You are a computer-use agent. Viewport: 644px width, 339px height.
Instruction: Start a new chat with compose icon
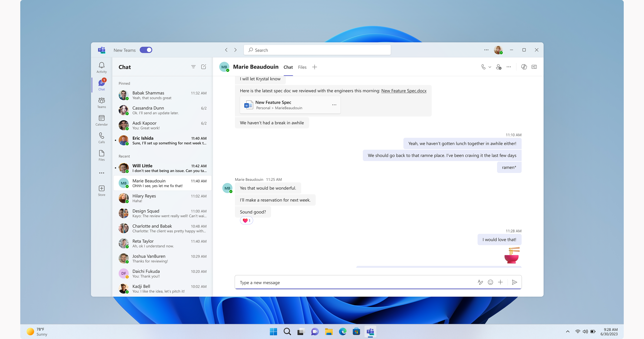(204, 67)
